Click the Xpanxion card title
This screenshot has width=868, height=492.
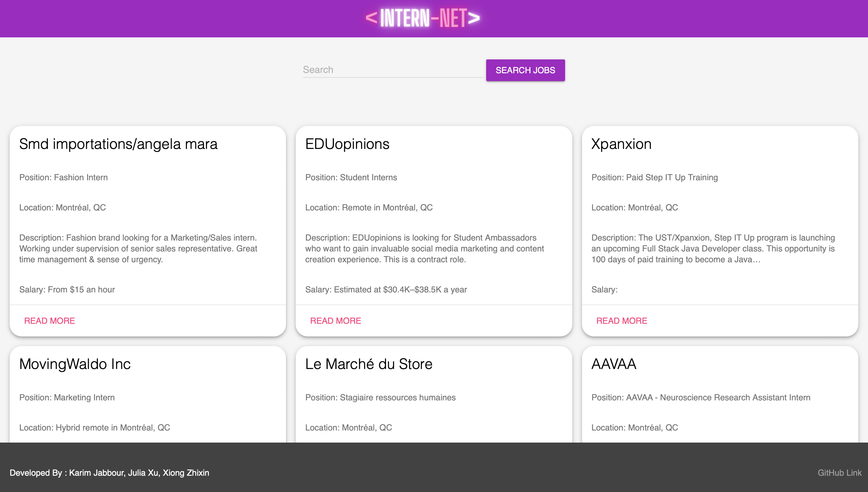[621, 144]
